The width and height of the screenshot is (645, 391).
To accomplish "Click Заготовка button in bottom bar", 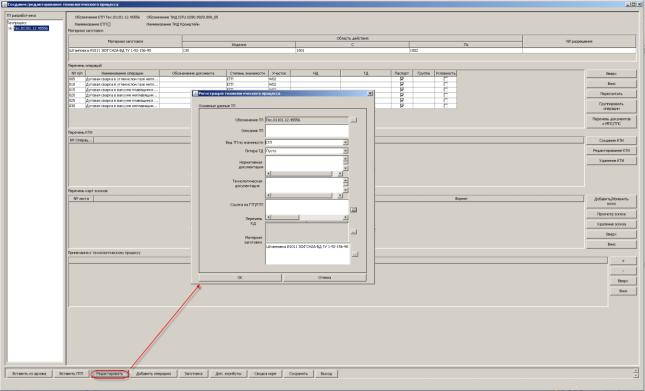I will click(193, 374).
